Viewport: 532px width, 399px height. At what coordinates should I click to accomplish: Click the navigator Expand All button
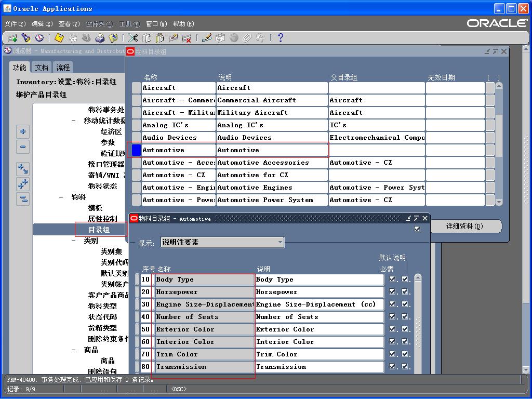[x=23, y=184]
